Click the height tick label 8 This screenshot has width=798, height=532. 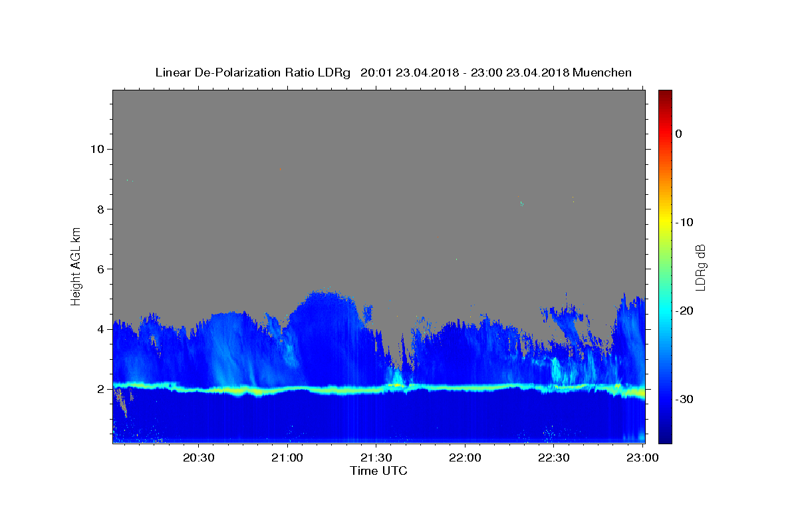(100, 209)
